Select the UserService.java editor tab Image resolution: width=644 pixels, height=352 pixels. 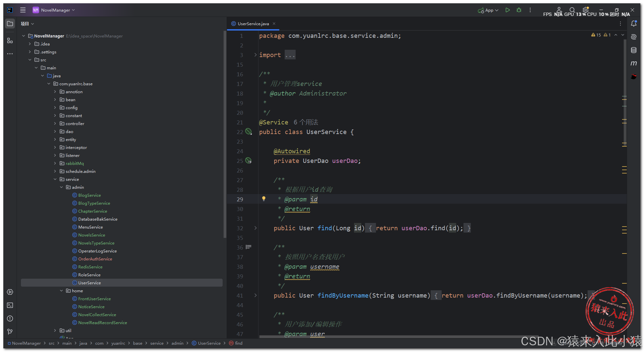pos(253,24)
